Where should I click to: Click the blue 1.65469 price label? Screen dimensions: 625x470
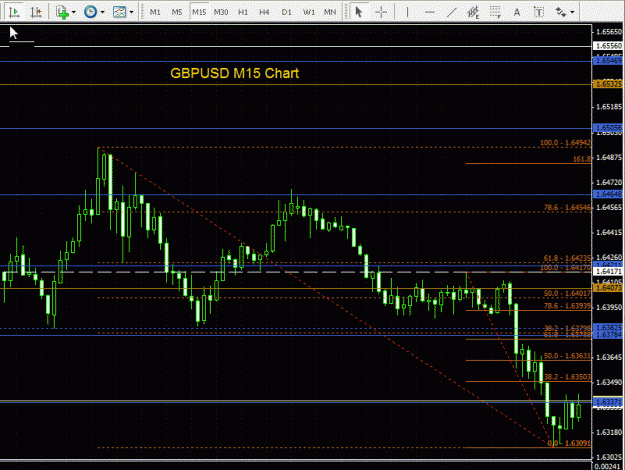pos(608,61)
